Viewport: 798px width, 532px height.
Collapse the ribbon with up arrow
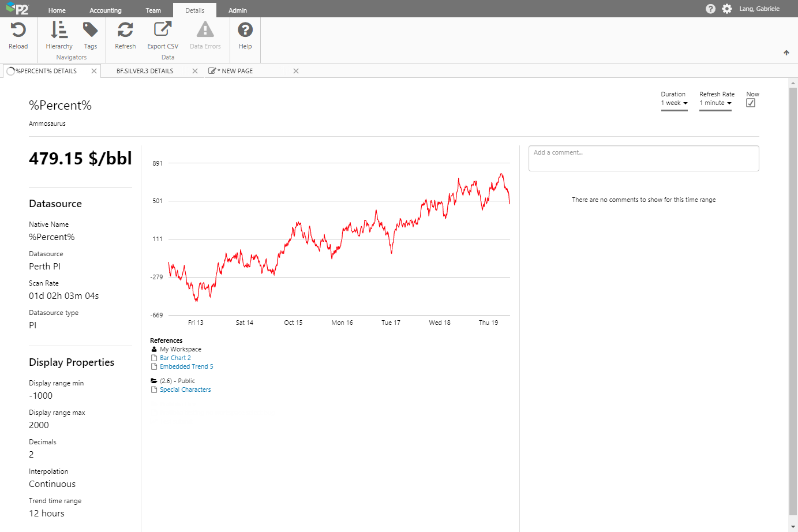click(786, 53)
